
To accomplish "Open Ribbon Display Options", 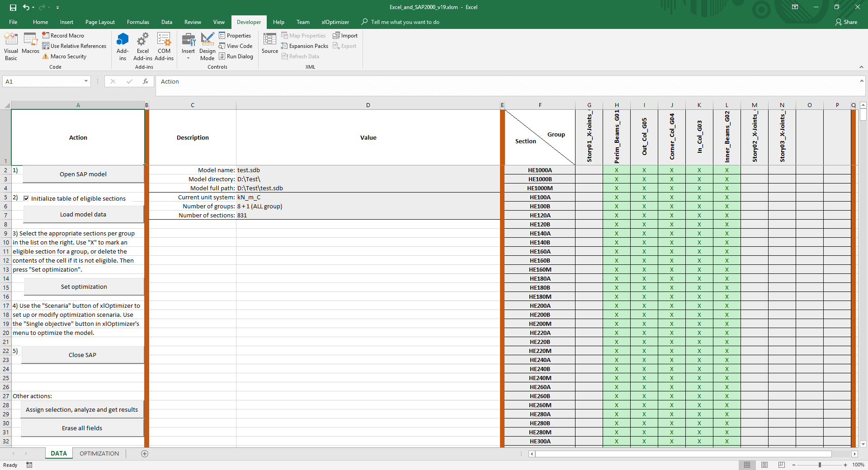I will (795, 7).
